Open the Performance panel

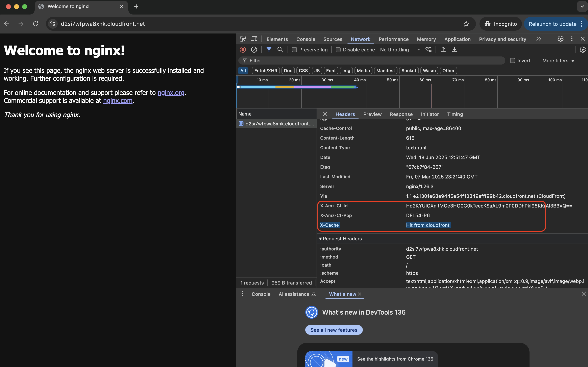click(393, 39)
